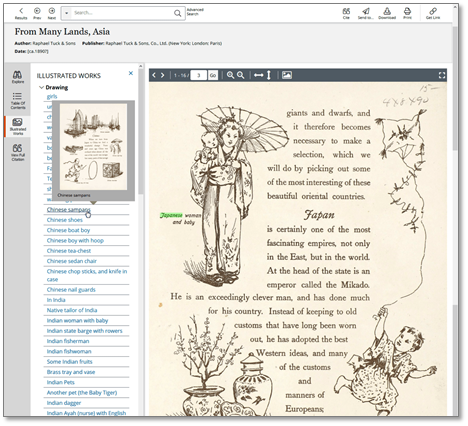Click the image view mode icon
The width and height of the screenshot is (468, 426).
point(287,75)
